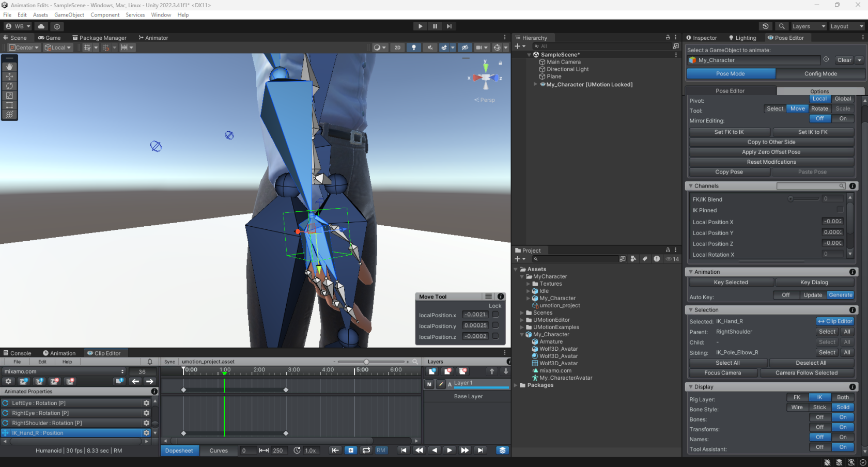Open the GameObject menu

pyautogui.click(x=69, y=15)
